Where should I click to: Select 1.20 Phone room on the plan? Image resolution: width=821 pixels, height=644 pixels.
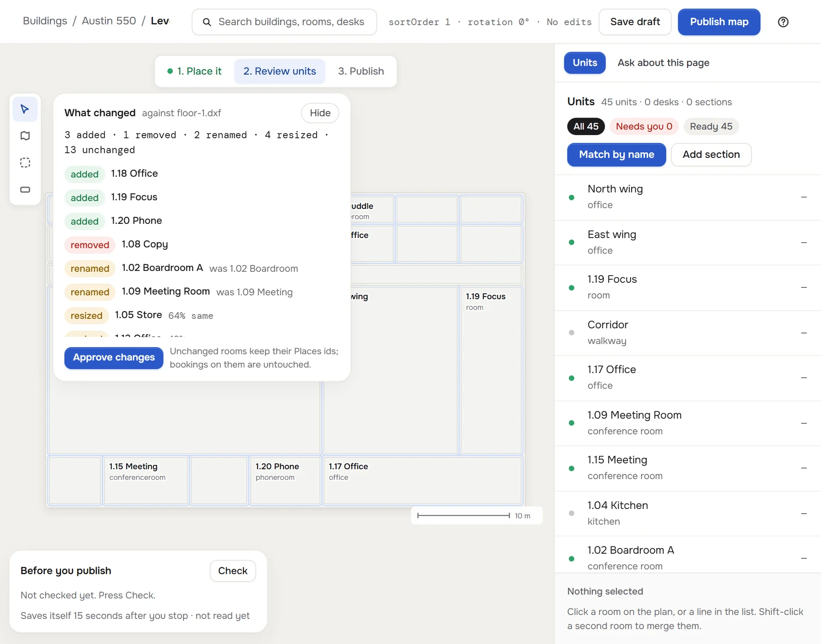pos(286,481)
